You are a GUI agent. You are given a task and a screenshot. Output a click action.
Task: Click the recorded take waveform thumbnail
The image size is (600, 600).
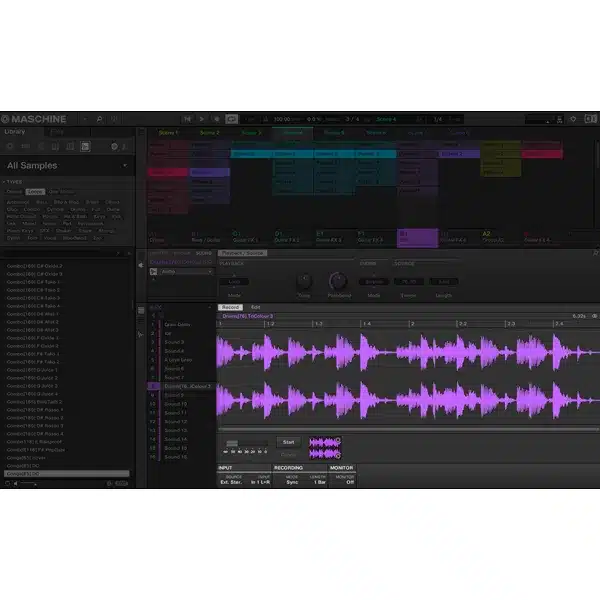coord(325,448)
